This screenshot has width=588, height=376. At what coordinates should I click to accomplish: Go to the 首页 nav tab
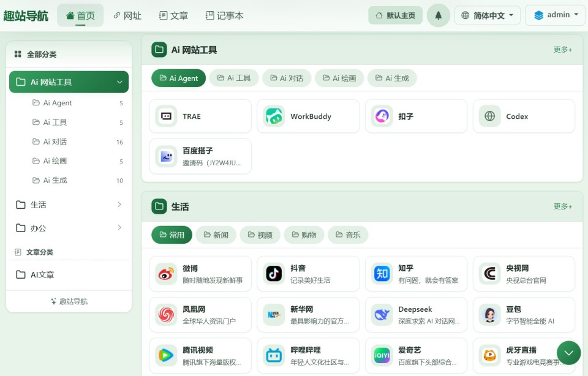point(80,15)
